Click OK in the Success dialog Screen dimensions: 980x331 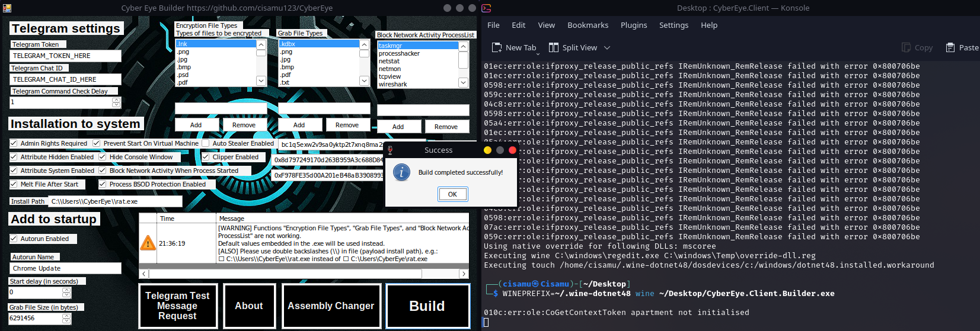coord(452,194)
